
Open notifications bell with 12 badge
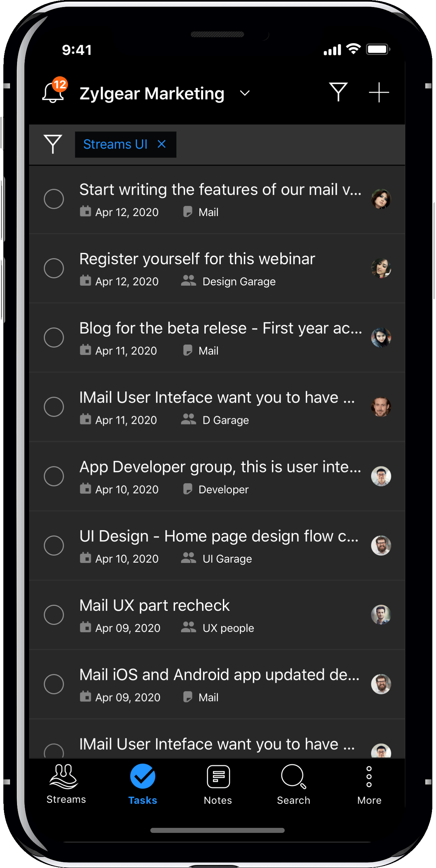coord(54,90)
